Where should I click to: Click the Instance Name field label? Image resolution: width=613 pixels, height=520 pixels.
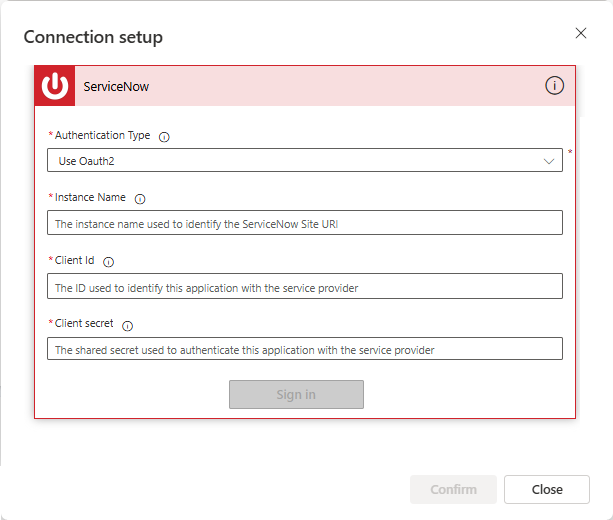pos(90,198)
